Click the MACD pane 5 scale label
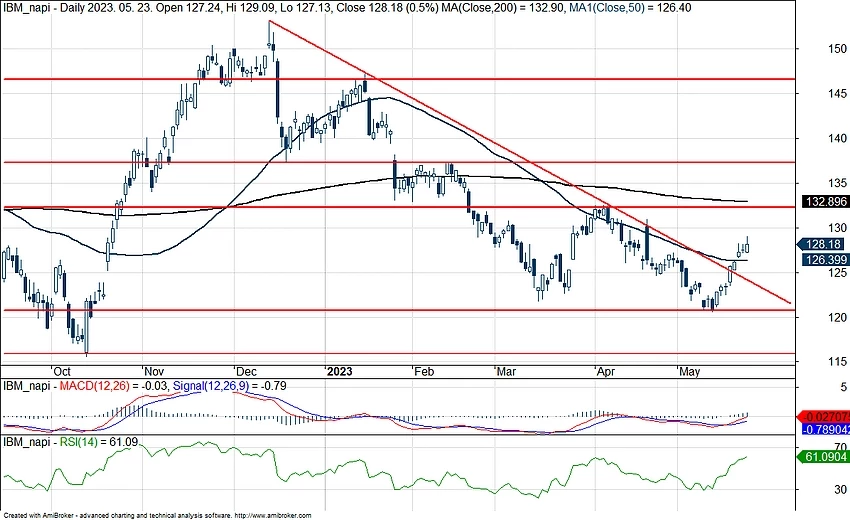This screenshot has width=850, height=520. 843,387
